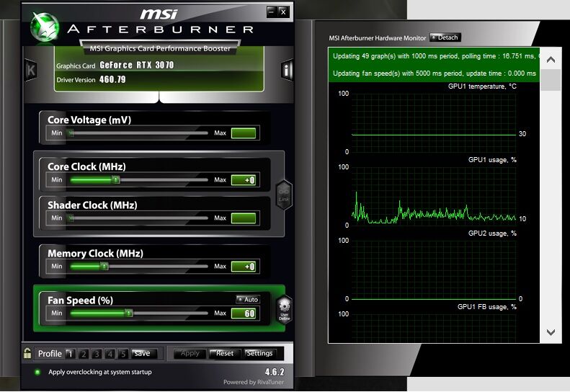The height and width of the screenshot is (392, 570).
Task: Open the fan User Define settings
Action: (x=284, y=310)
